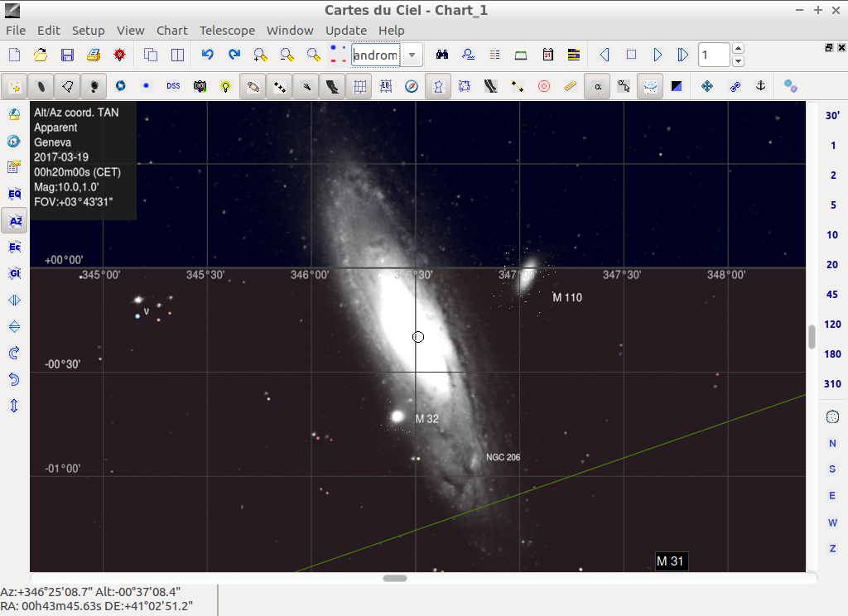Point chart toward North (N)
The width and height of the screenshot is (848, 616).
(832, 443)
